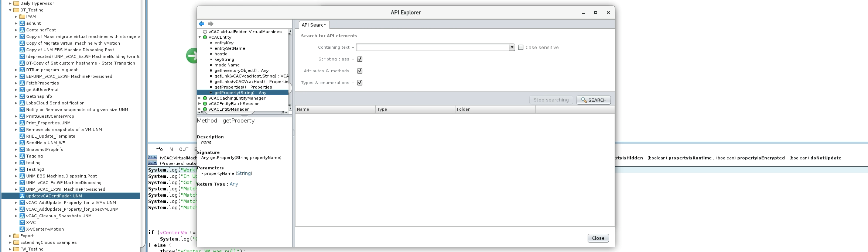
Task: Go forward using the gray arrow in API Explorer
Action: 211,24
